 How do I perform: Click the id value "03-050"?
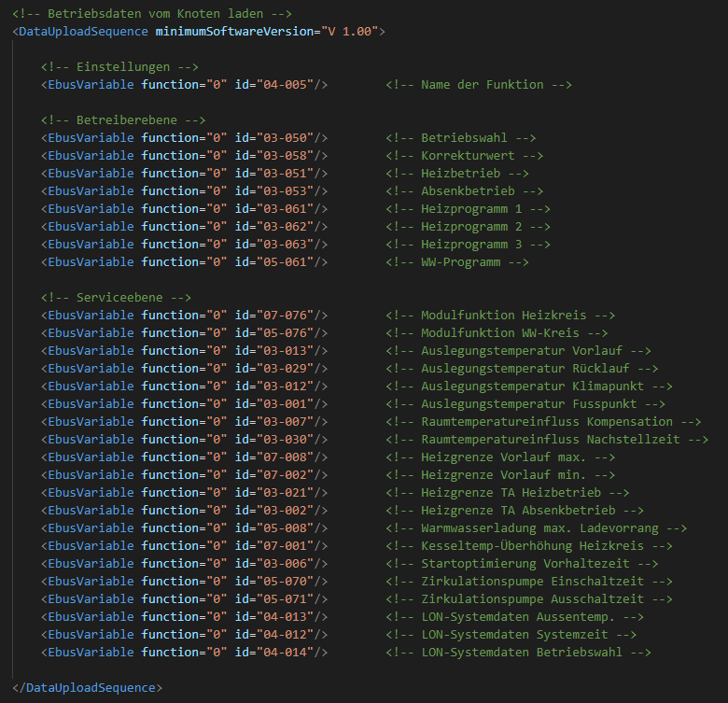[285, 138]
